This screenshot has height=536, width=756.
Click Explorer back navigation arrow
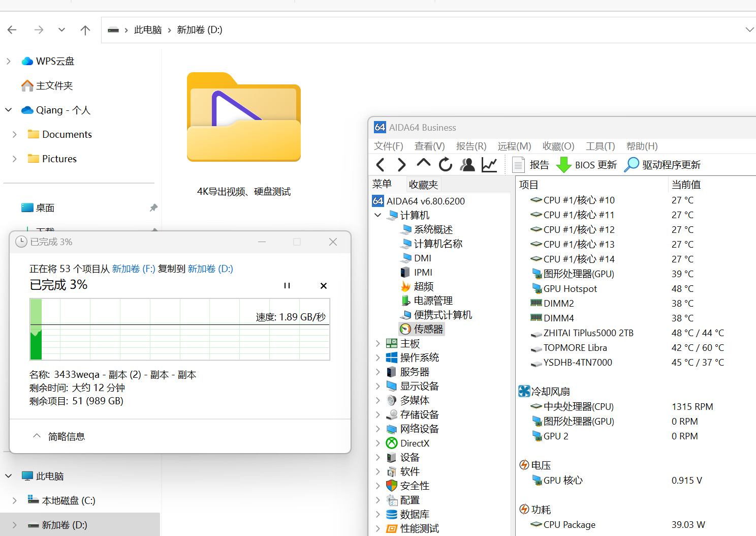coord(12,30)
